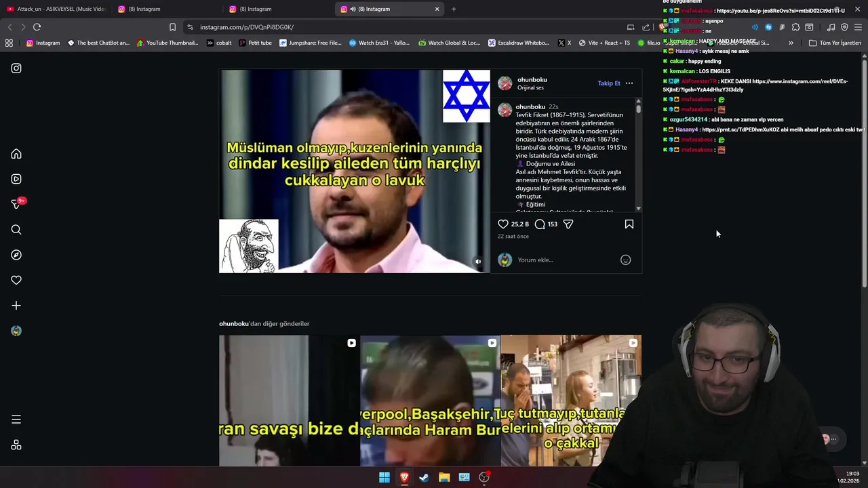Open Steam from the taskbar
868x488 pixels.
tap(424, 477)
